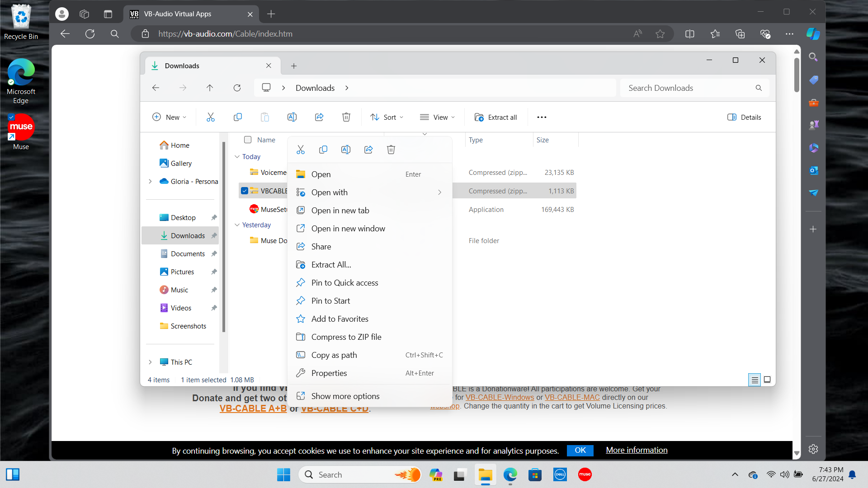
Task: Click Edge sidebar Outlook icon
Action: point(814,170)
